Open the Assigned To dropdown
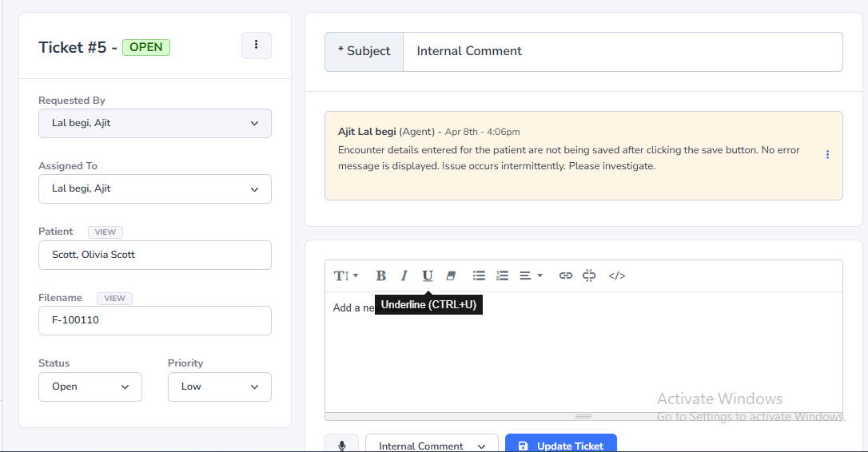868x452 pixels. [155, 189]
